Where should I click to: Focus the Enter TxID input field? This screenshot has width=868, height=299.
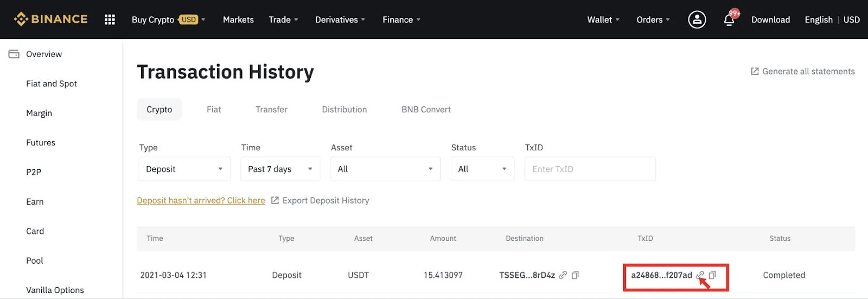pyautogui.click(x=590, y=169)
